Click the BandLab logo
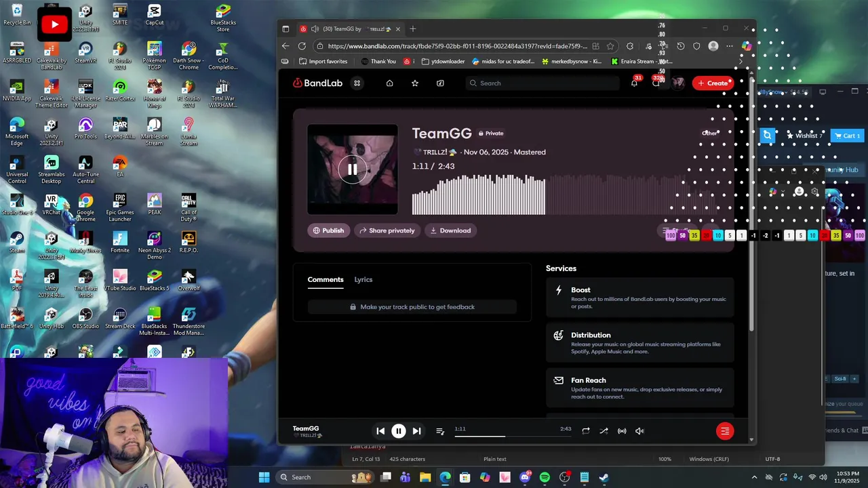 [318, 83]
